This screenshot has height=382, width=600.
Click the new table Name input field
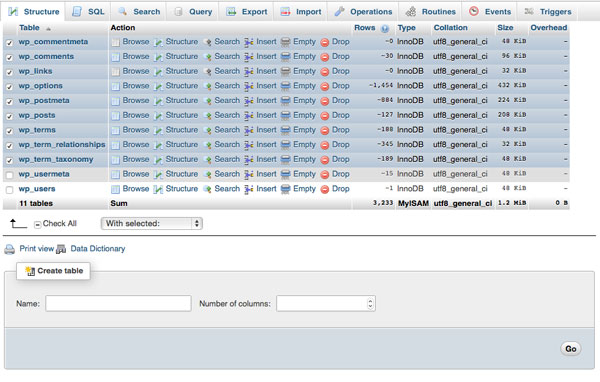(x=118, y=303)
